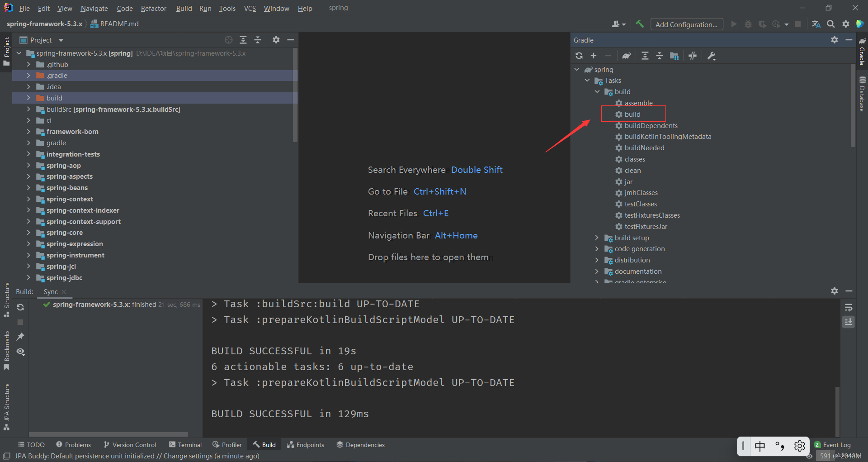Collapse the Tasks node in Gradle
Screen dimensions: 868x462
[x=587, y=80]
